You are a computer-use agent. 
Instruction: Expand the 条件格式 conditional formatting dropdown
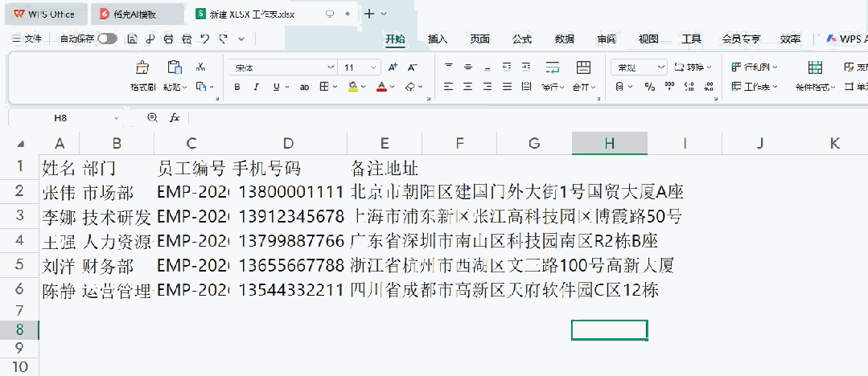tap(833, 87)
